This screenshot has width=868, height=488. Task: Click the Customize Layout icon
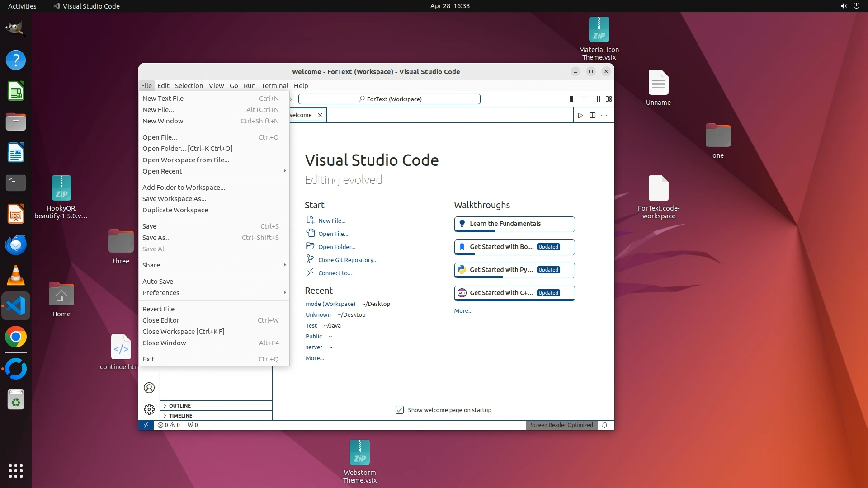(x=609, y=99)
